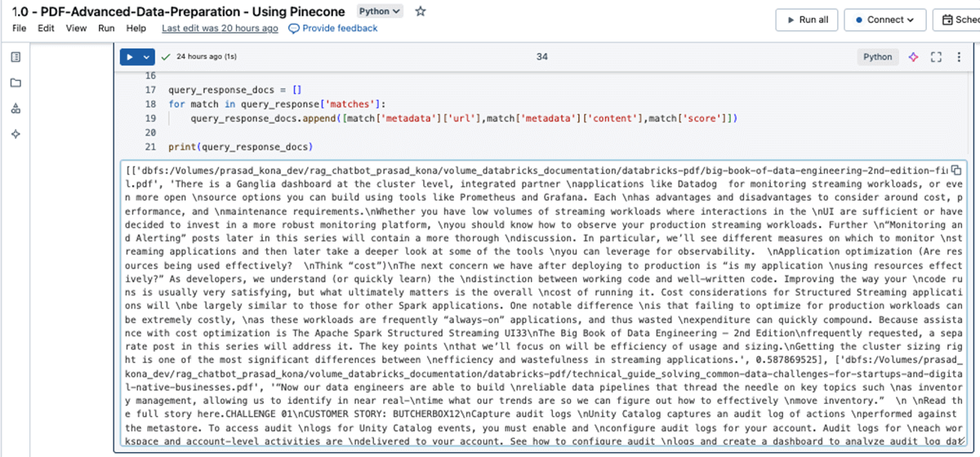Open the table of contents sidebar icon
This screenshot has height=457, width=980.
click(16, 56)
